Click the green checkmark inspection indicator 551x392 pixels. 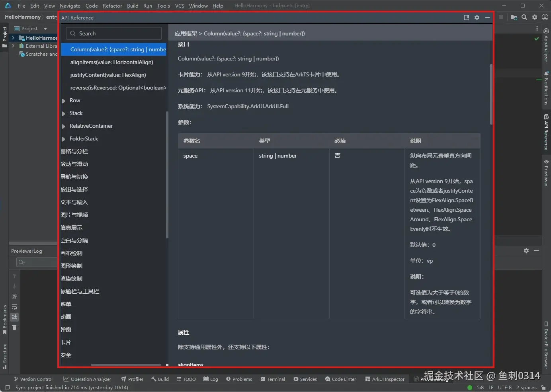pyautogui.click(x=537, y=39)
